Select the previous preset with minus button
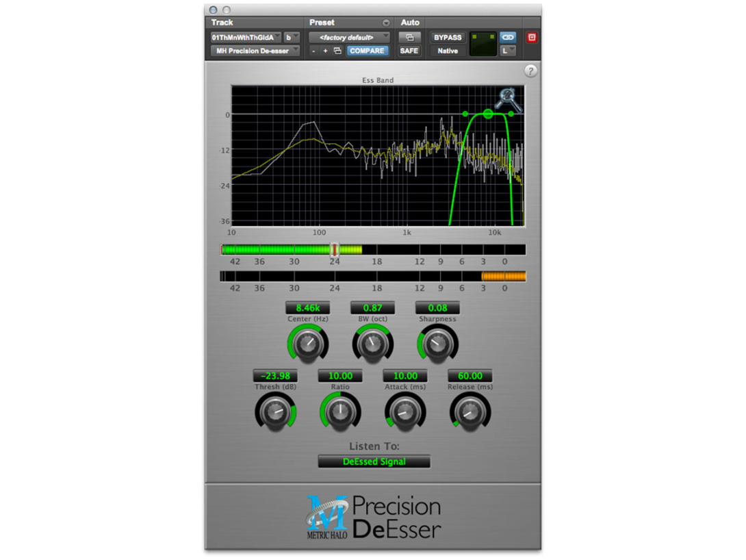This screenshot has width=746, height=560. pos(313,51)
